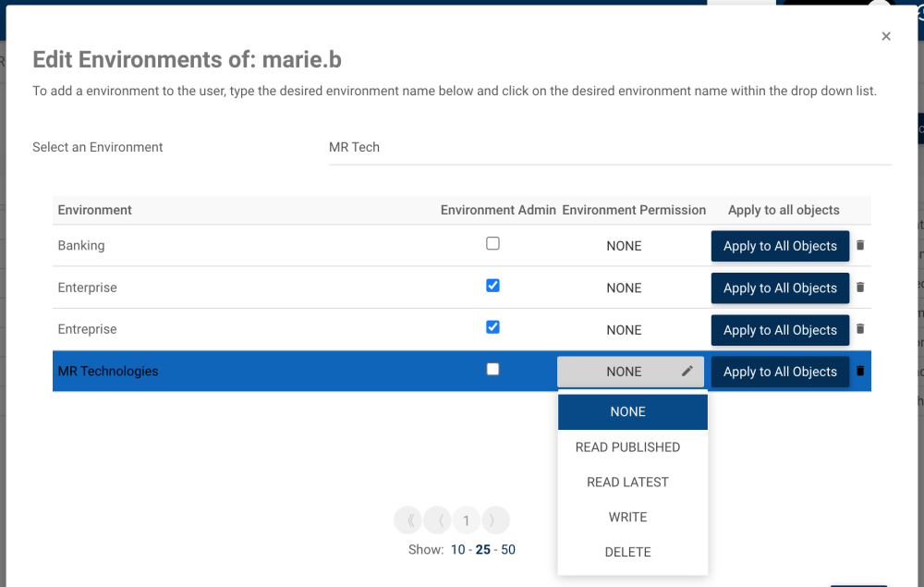Go to the next page
This screenshot has height=587, width=924.
click(x=495, y=520)
